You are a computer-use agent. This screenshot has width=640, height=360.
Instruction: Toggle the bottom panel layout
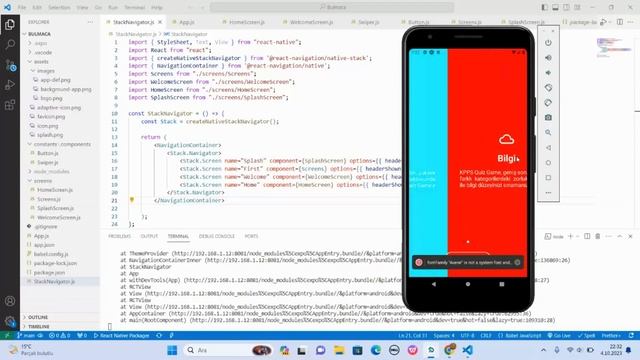[x=556, y=7]
